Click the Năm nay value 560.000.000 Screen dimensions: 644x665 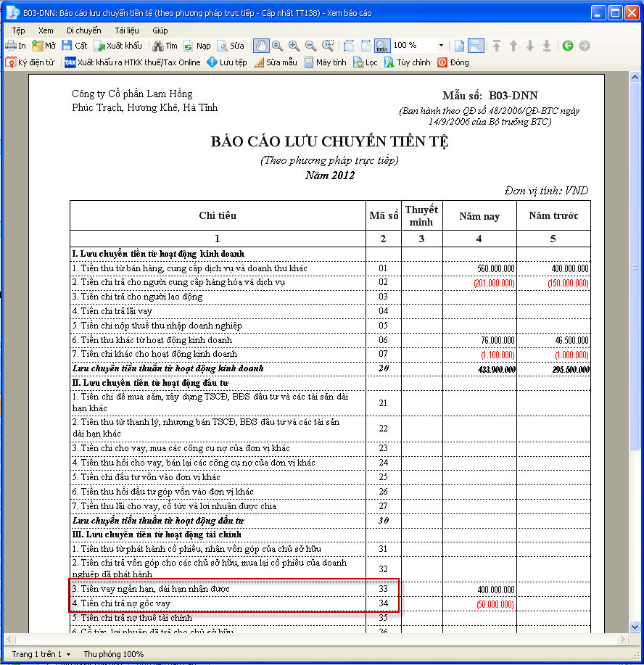[x=495, y=268]
